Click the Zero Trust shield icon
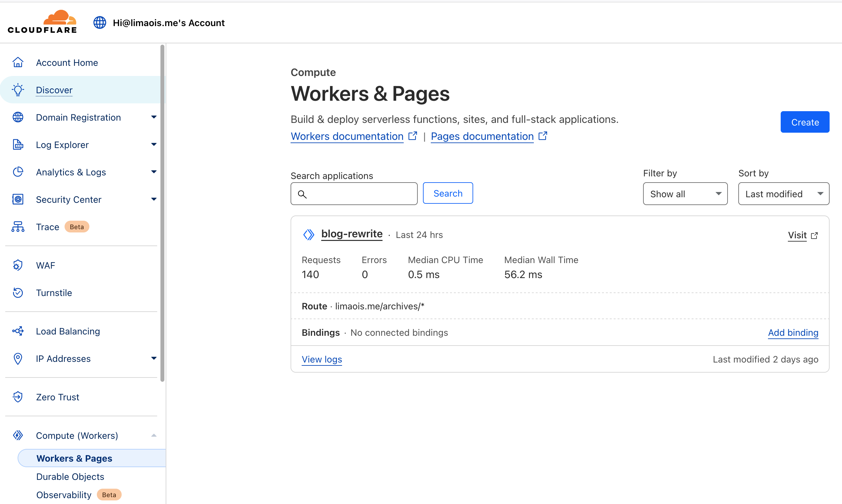This screenshot has height=504, width=842. point(18,397)
